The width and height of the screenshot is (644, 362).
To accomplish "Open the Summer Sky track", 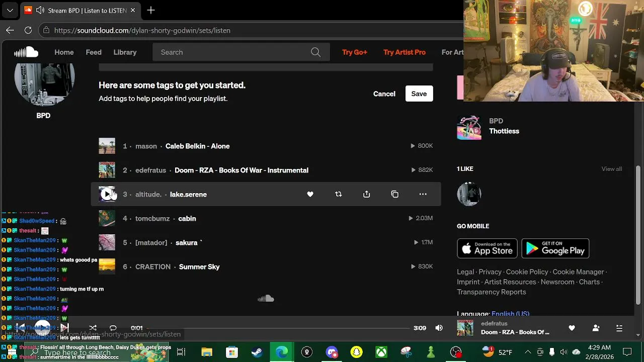I will tap(199, 266).
